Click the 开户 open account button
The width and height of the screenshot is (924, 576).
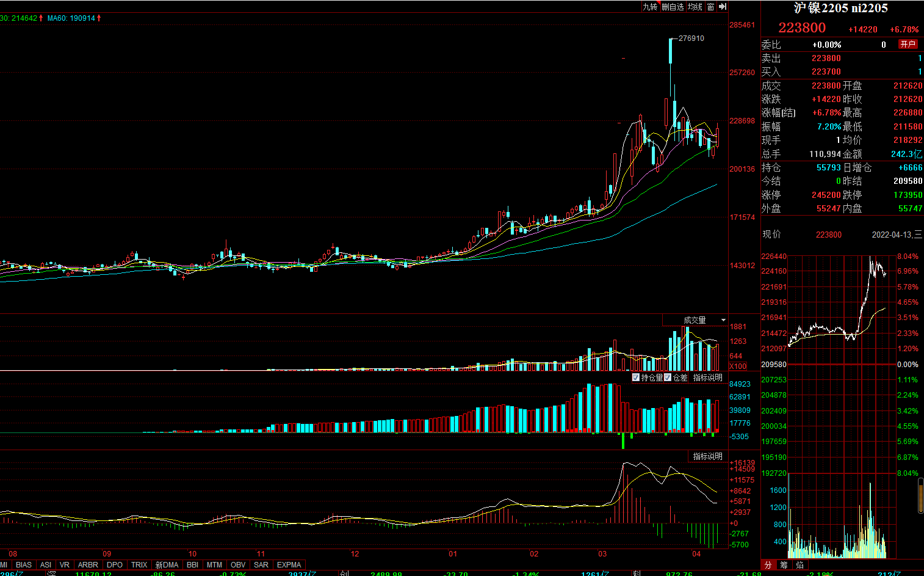point(908,44)
